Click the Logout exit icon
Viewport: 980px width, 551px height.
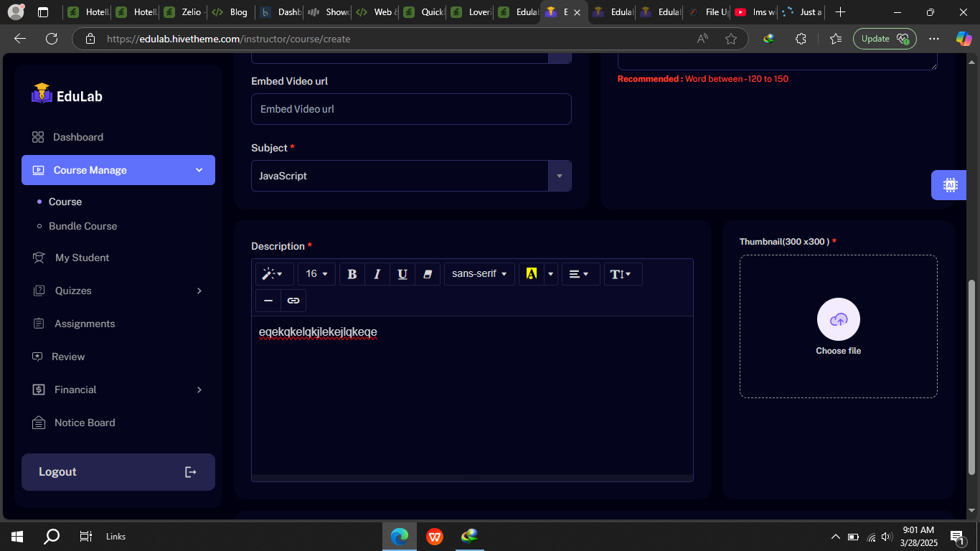point(191,472)
